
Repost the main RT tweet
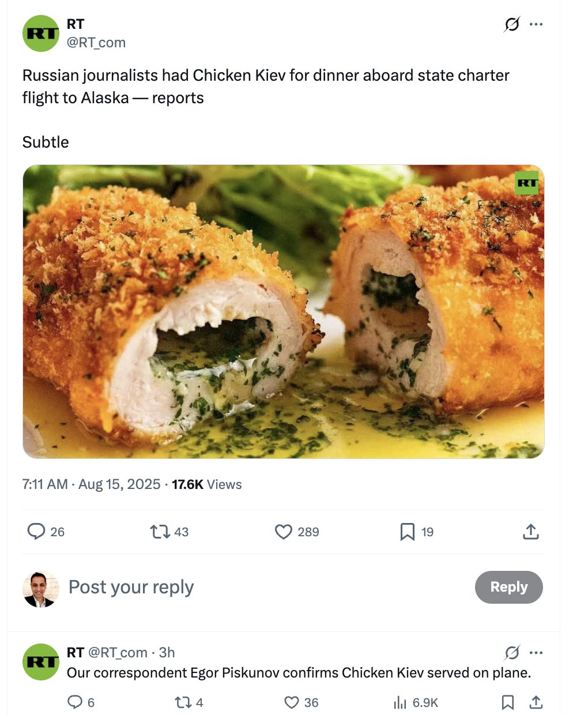160,531
